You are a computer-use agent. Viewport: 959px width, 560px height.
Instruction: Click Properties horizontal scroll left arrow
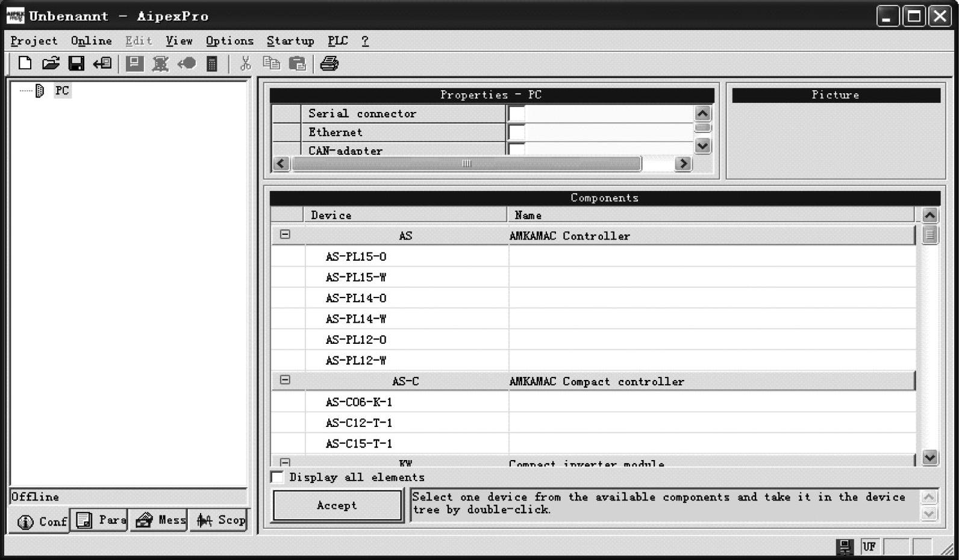[281, 163]
